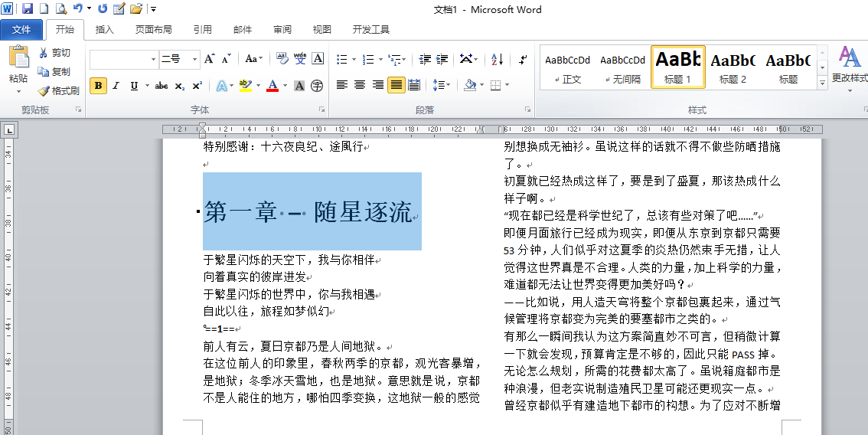868x435 pixels.
Task: Decrease paragraph indent
Action: [425, 59]
